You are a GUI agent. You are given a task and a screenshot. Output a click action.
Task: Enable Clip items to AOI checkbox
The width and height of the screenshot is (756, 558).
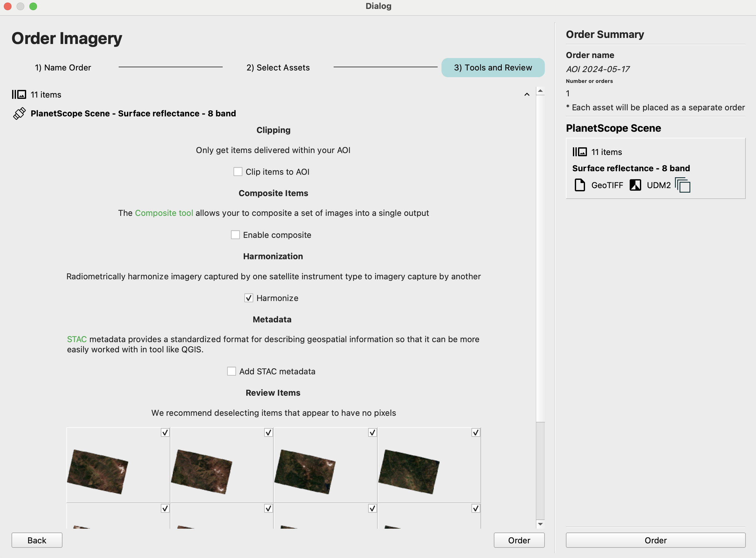tap(238, 172)
